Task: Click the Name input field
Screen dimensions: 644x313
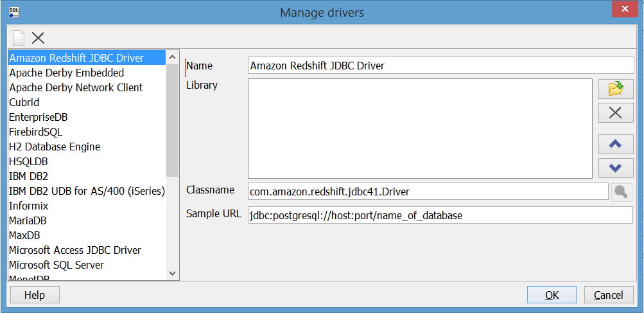Action: [441, 66]
